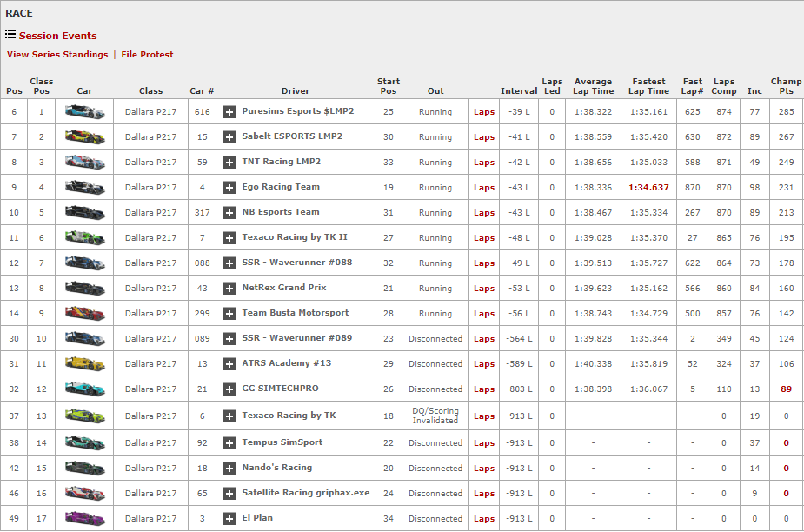Open Laps link for Satellite Racing griphax.exe
The height and width of the screenshot is (532, 804).
pyautogui.click(x=484, y=493)
